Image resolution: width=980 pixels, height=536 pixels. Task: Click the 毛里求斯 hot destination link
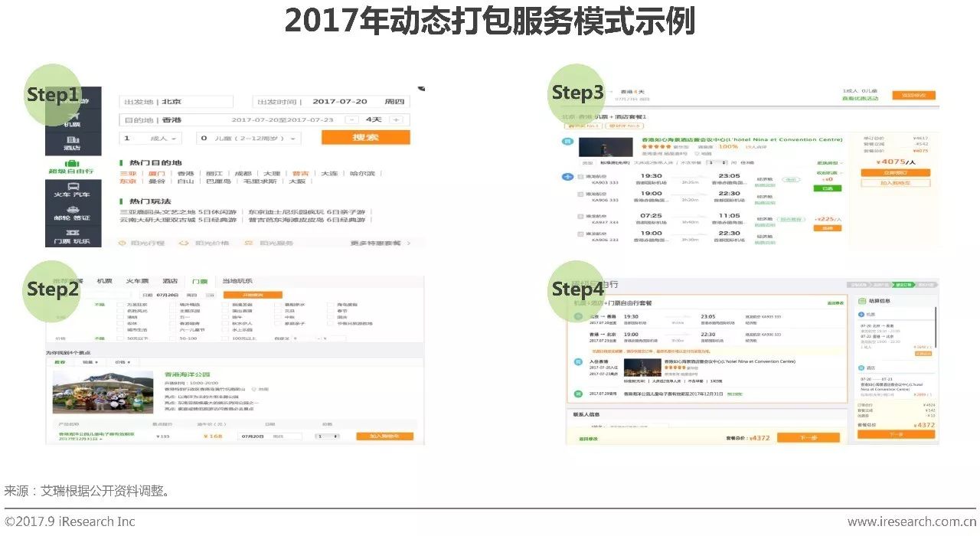[x=259, y=181]
